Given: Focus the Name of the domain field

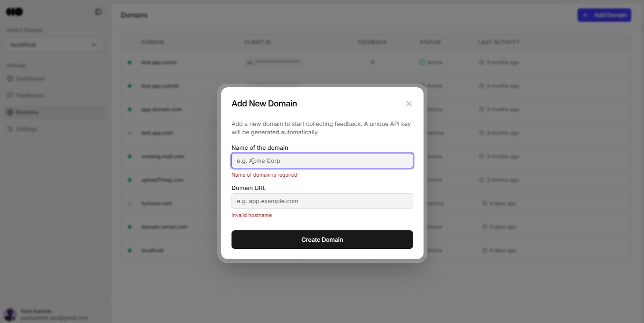Looking at the screenshot, I should coord(322,161).
